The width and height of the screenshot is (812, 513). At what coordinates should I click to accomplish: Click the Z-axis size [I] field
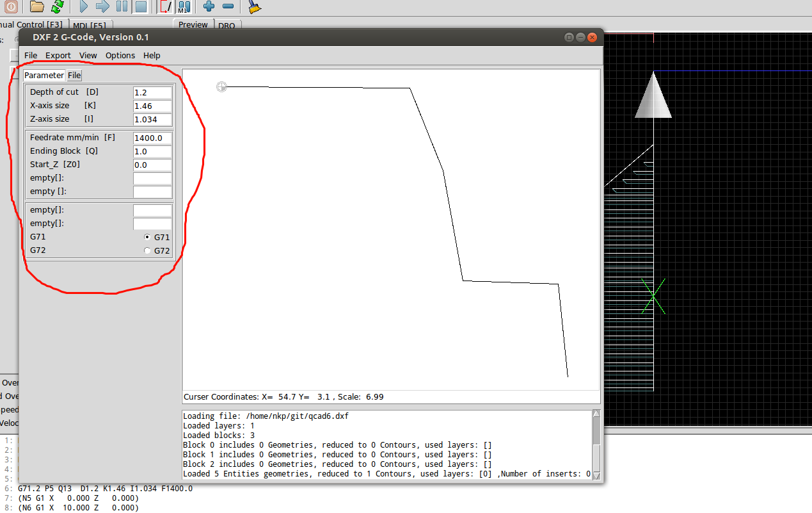[x=152, y=119]
